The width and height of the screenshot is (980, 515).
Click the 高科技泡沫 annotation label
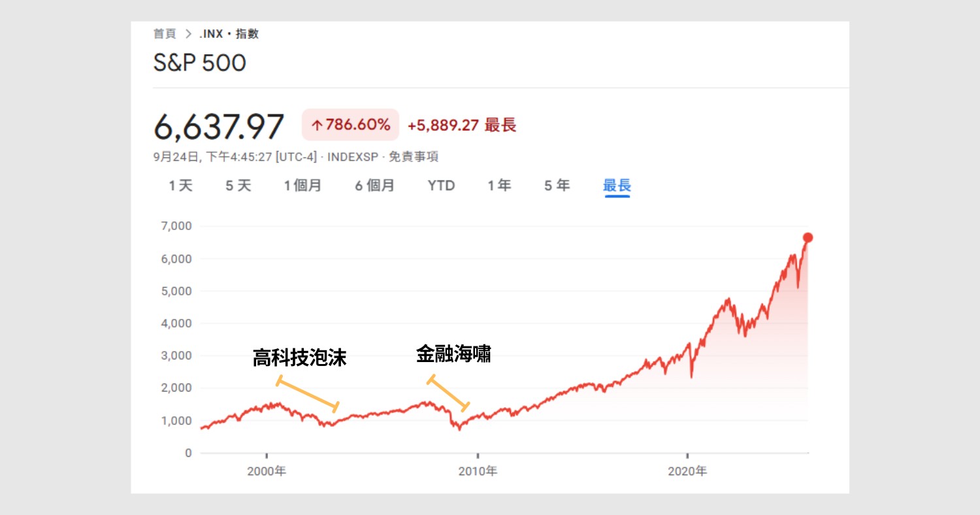point(299,358)
